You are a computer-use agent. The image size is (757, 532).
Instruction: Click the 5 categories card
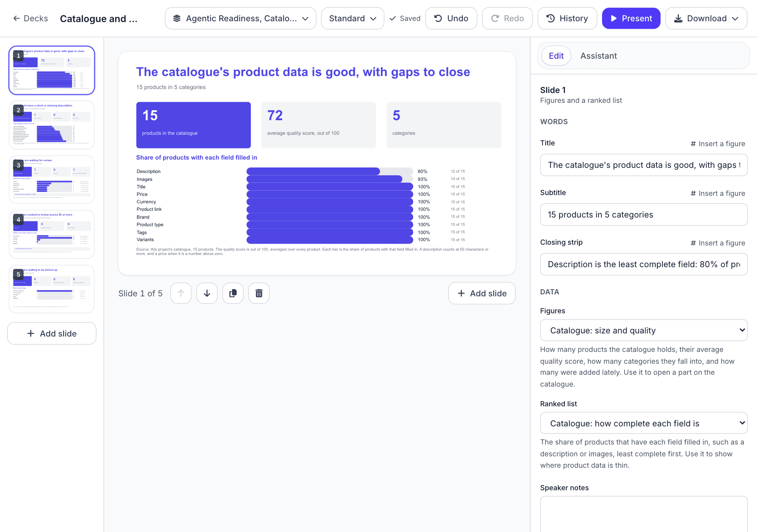[x=444, y=125]
